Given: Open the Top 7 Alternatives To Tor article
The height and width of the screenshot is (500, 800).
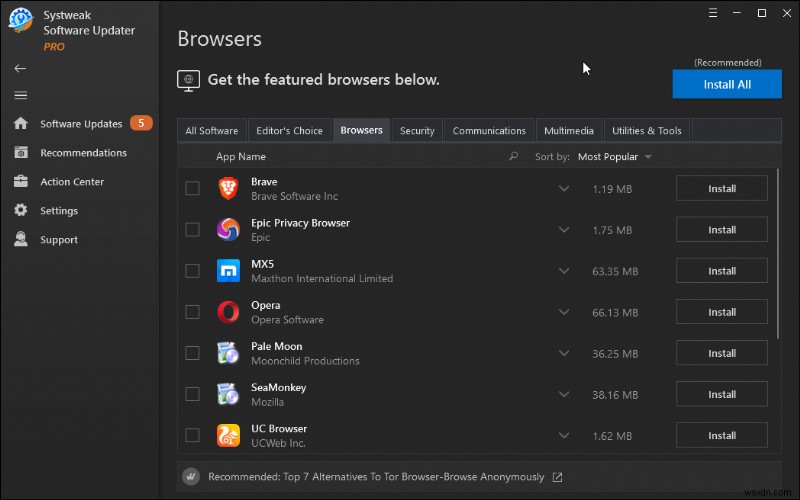Looking at the screenshot, I should pos(376,477).
